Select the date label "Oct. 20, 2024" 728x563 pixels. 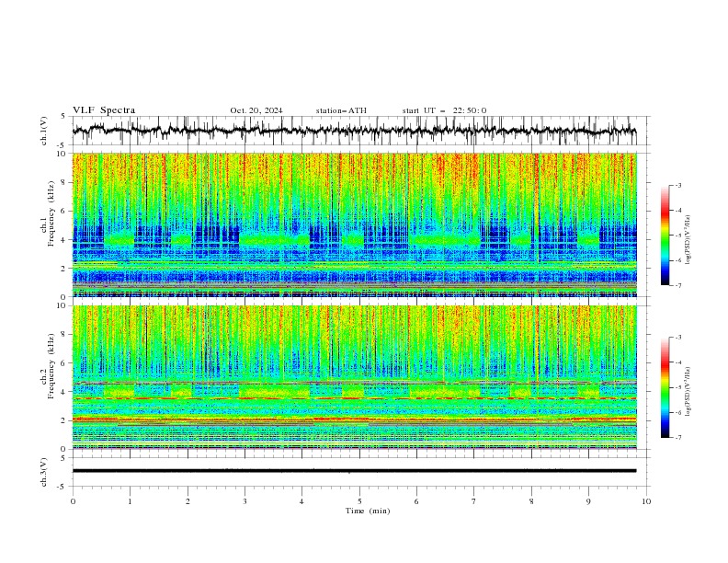(256, 110)
